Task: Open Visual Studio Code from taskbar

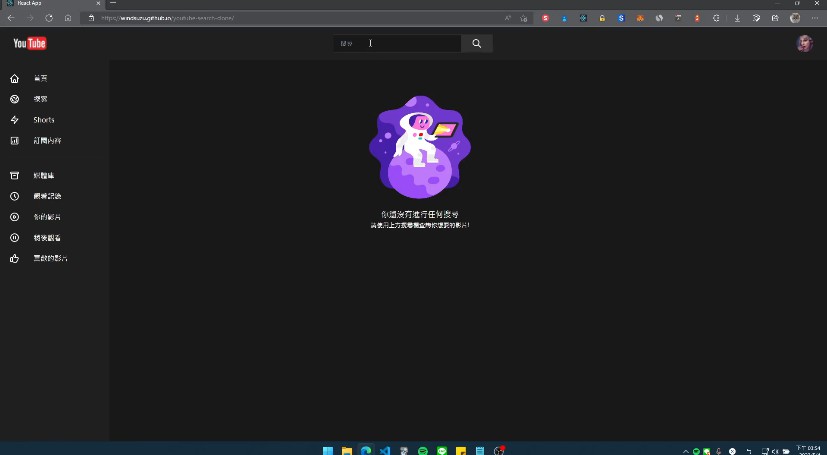Action: click(384, 451)
